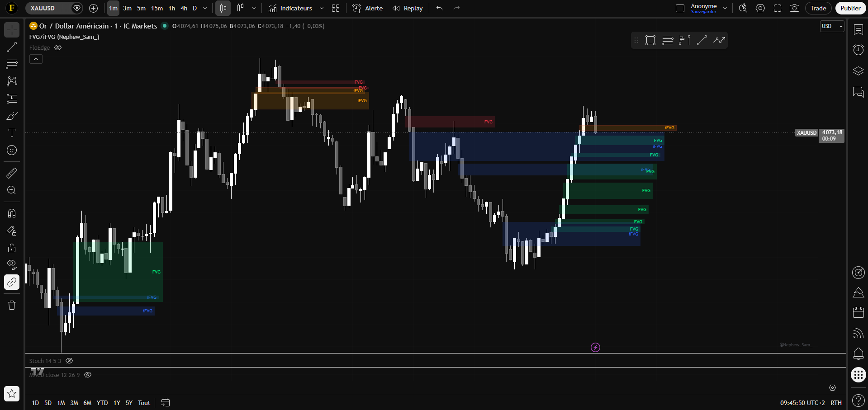
Task: Collapse the indicator legend chevron
Action: click(36, 59)
